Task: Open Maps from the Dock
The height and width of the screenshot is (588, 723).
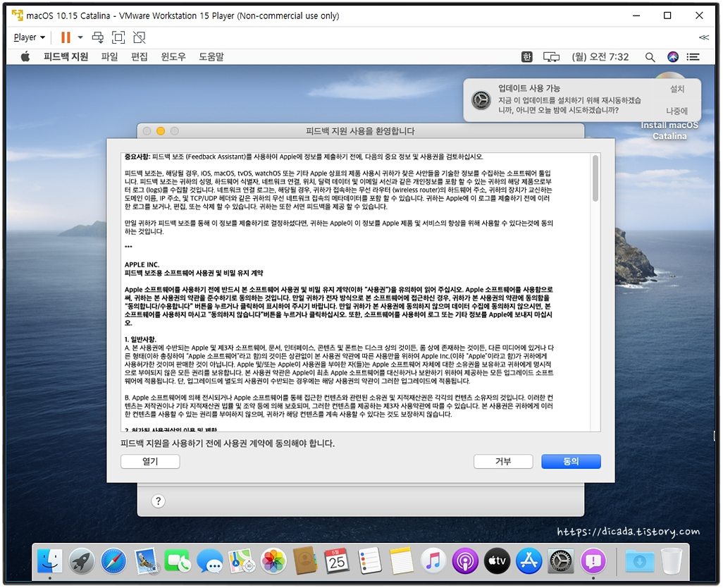Action: tap(242, 561)
